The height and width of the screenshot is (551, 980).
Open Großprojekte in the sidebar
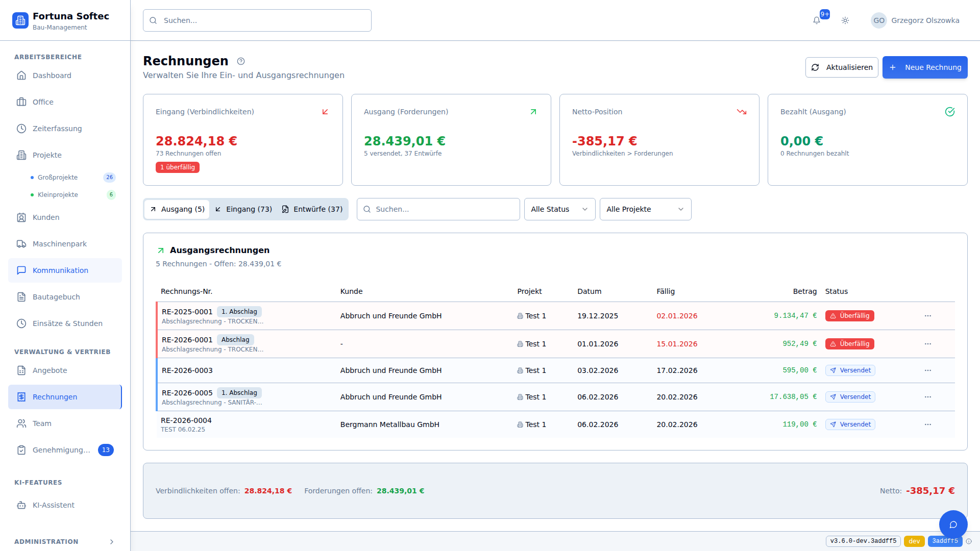tap(58, 178)
